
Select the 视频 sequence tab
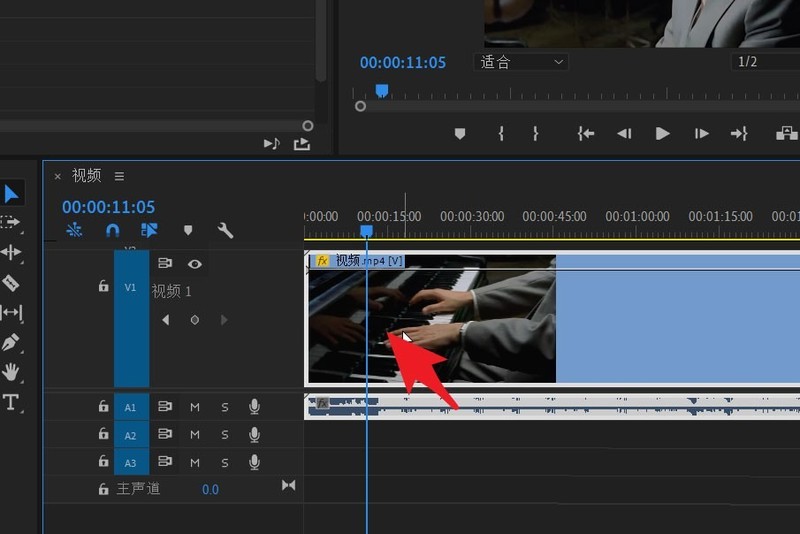coord(87,176)
